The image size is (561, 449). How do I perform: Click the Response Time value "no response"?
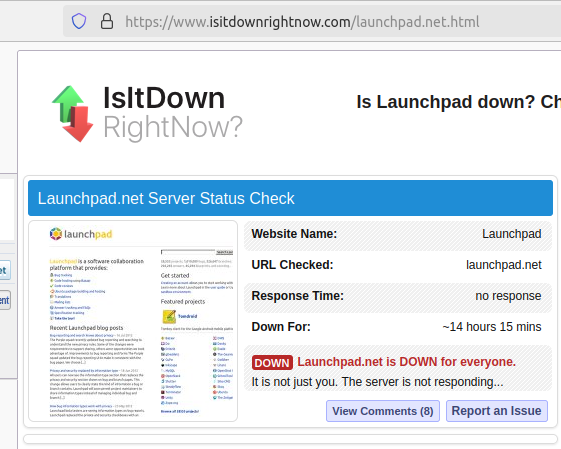pos(508,296)
